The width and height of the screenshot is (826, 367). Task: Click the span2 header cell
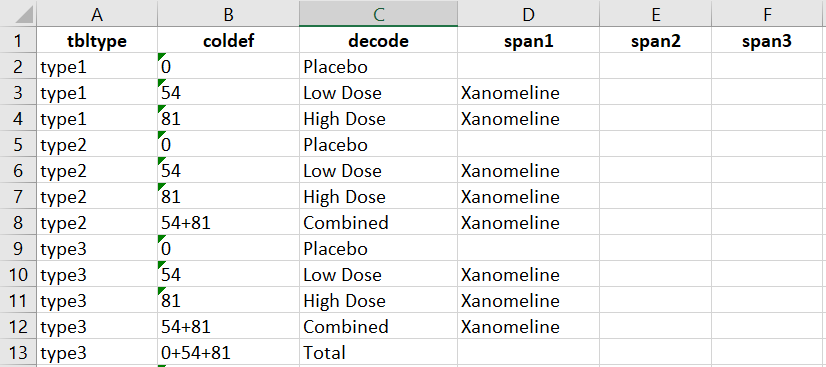coord(655,41)
